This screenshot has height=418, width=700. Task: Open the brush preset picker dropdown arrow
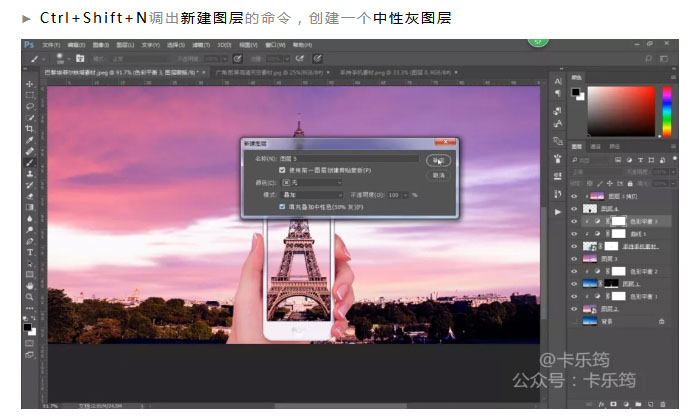(x=69, y=59)
